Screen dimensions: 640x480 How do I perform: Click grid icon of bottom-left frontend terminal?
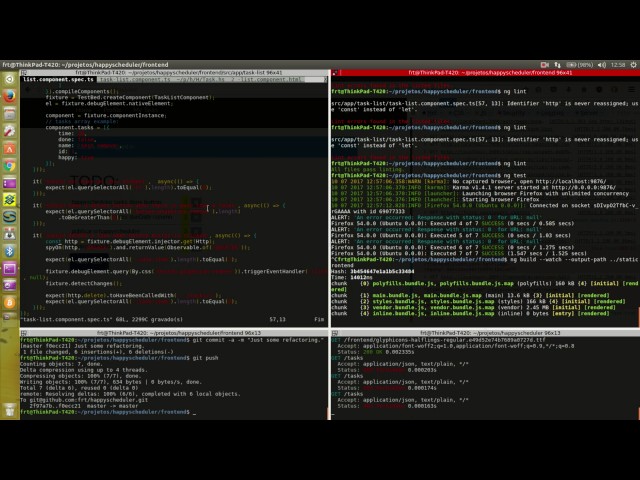click(x=24, y=333)
